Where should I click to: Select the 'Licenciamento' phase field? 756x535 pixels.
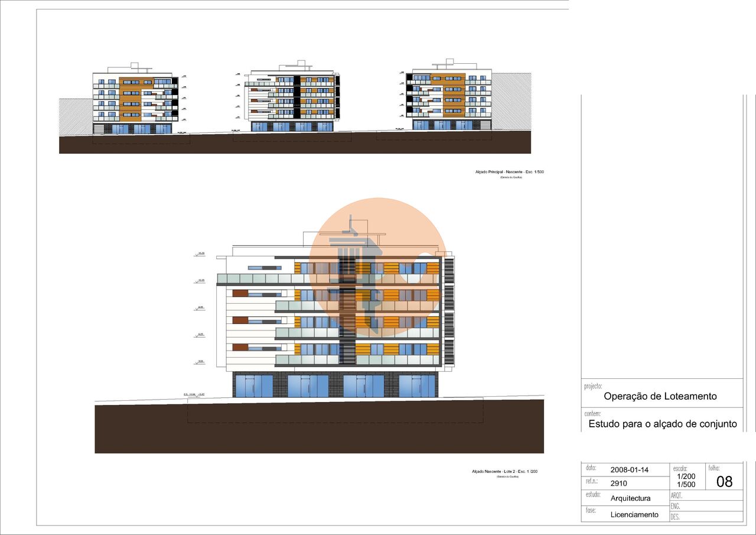click(x=634, y=515)
